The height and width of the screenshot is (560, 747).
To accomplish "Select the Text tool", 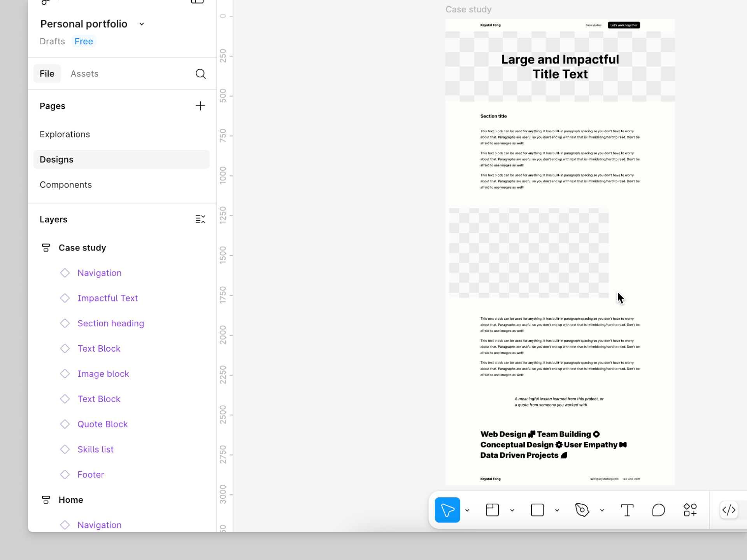I will click(x=627, y=510).
